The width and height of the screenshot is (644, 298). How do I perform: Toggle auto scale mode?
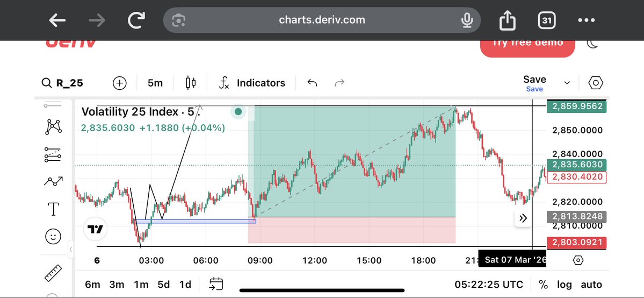pyautogui.click(x=591, y=285)
